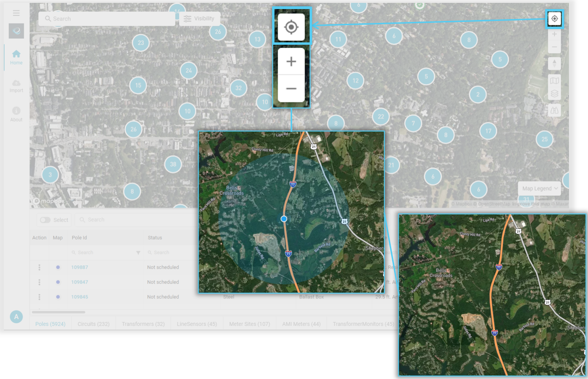The height and width of the screenshot is (379, 588).
Task: Click the faded zoom out button above the compass
Action: point(554,47)
